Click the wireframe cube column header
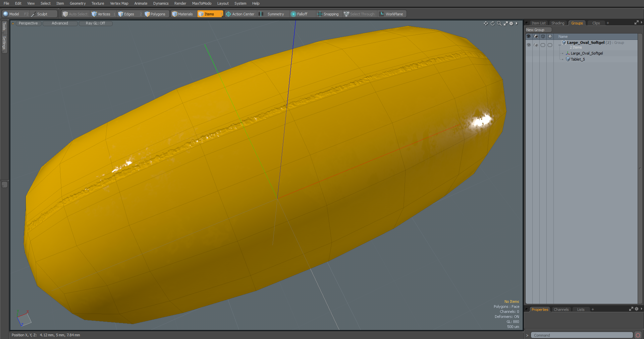Screen dimensions: 644x339 point(543,36)
